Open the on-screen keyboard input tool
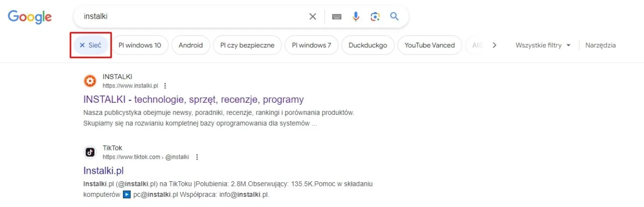Screen dimensions: 644x207 pyautogui.click(x=337, y=17)
